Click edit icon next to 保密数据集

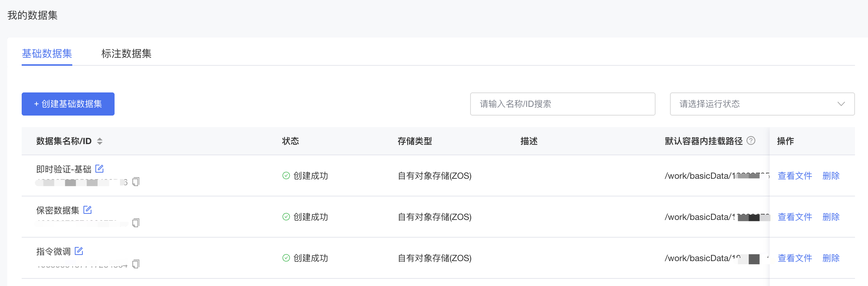tap(87, 210)
